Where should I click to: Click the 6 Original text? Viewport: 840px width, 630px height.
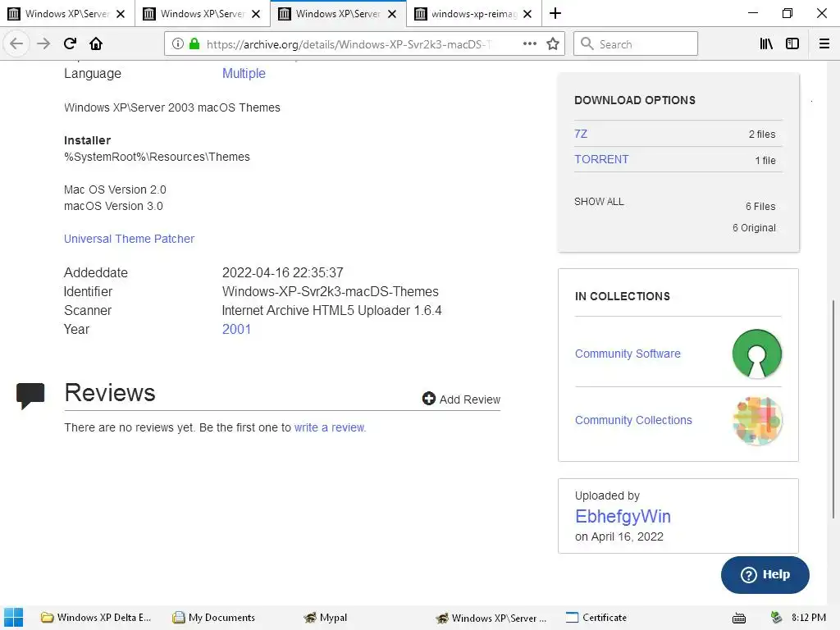(754, 228)
